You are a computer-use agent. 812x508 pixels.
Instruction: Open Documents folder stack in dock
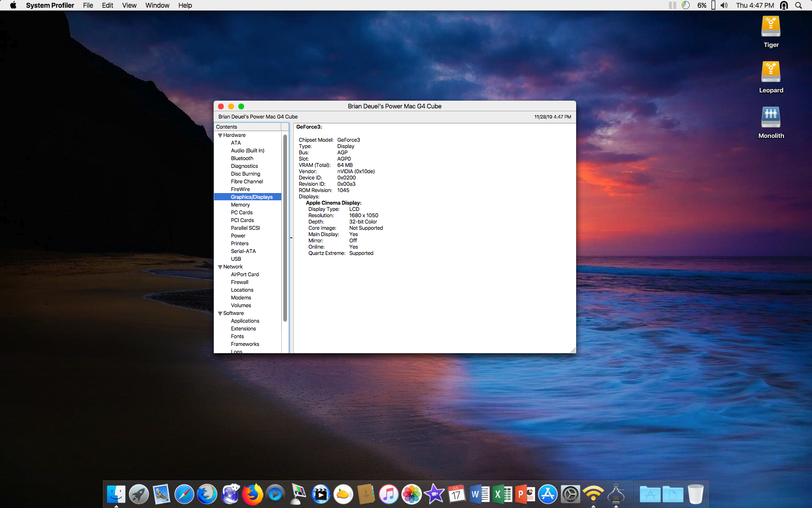pyautogui.click(x=673, y=494)
